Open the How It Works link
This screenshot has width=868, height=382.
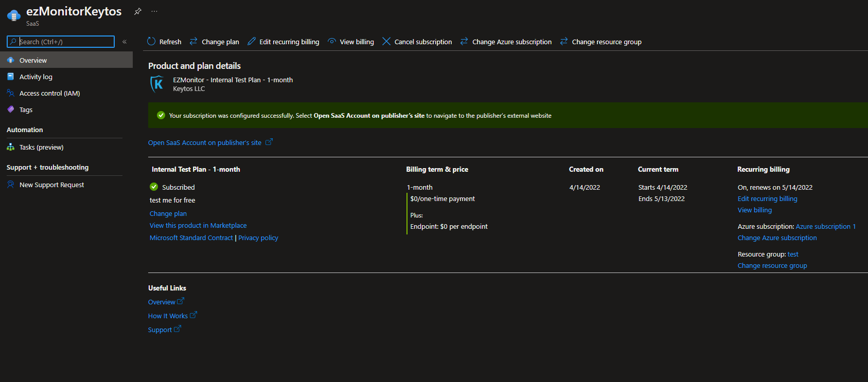coord(168,316)
